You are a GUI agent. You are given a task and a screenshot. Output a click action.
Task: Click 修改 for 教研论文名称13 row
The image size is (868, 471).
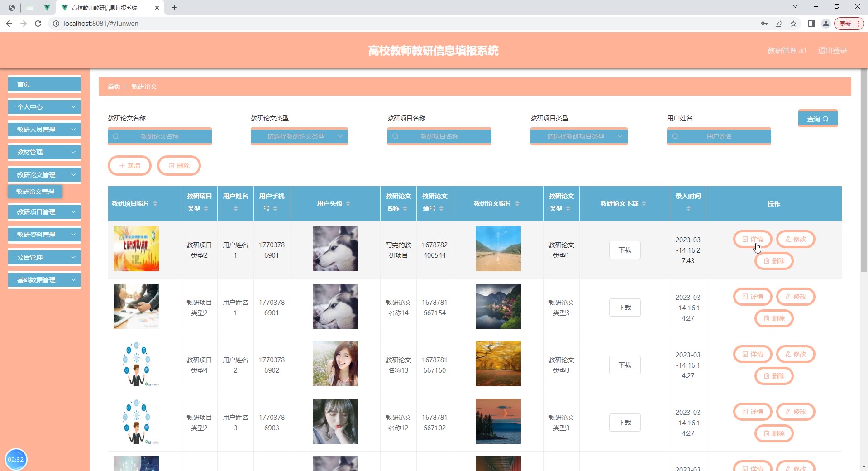796,354
